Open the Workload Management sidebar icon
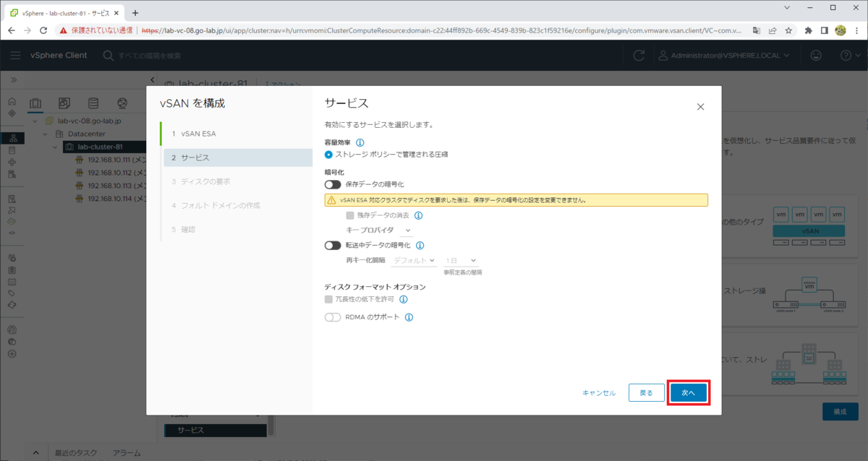 (x=12, y=162)
